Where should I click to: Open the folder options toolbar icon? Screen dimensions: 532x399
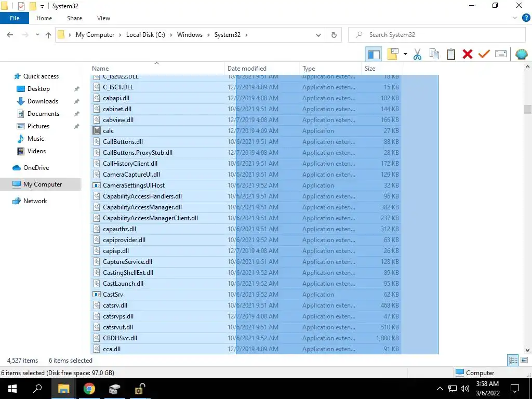[393, 54]
